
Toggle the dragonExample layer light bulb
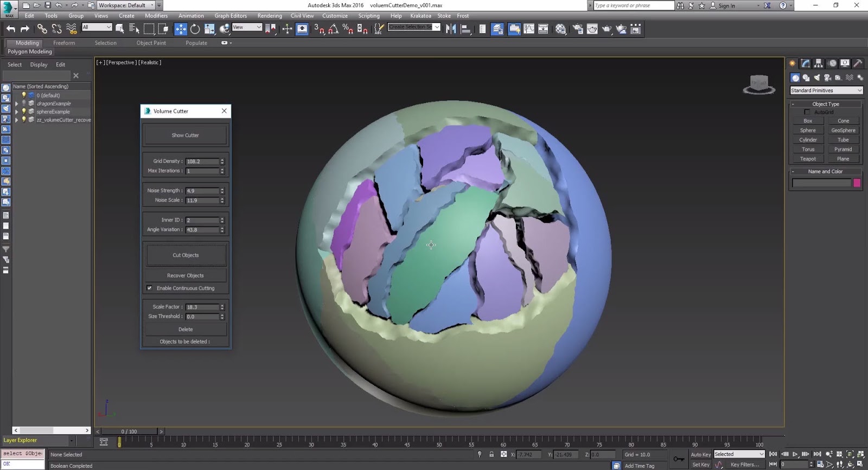click(x=24, y=104)
